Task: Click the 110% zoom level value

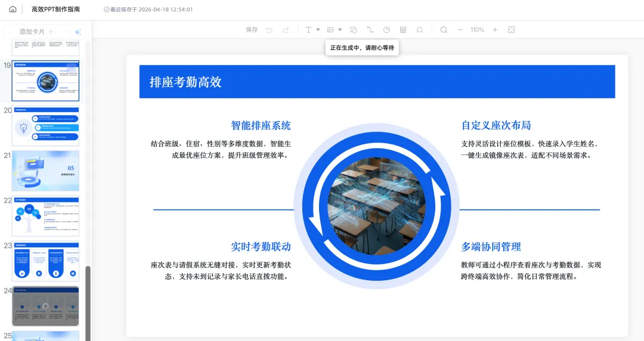Action: pos(477,30)
